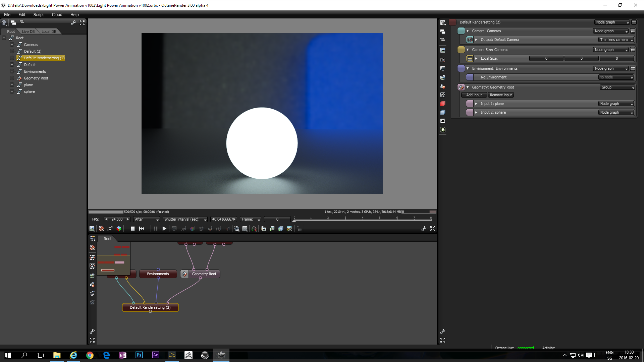
Task: Open the Script menu
Action: coord(39,14)
